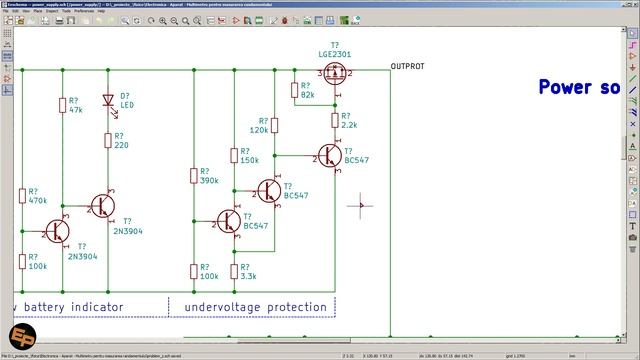Toggle the cursor shape option
This screenshot has width=640, height=360.
7,67
